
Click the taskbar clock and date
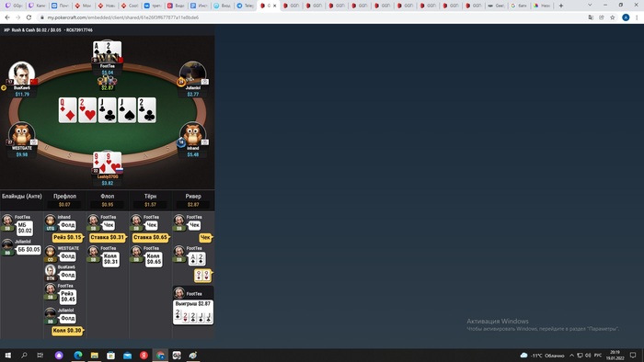615,355
